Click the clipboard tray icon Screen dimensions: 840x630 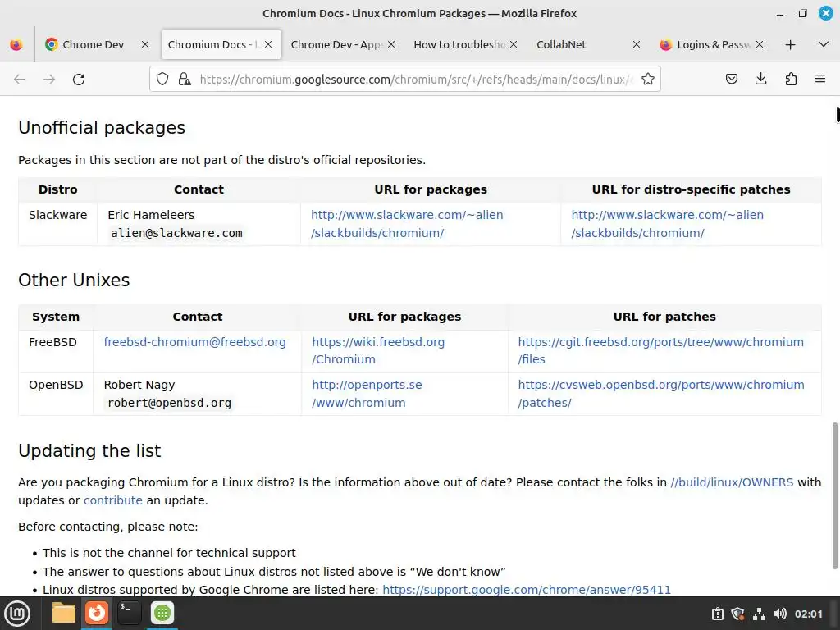click(x=718, y=614)
